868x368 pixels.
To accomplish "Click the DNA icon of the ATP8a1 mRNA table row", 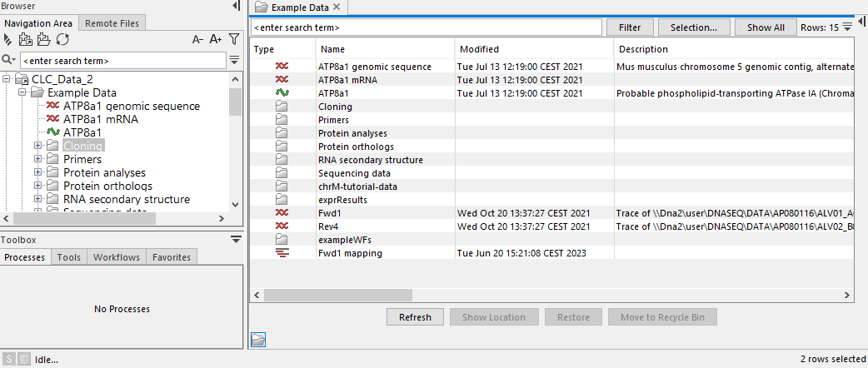I will coord(282,80).
